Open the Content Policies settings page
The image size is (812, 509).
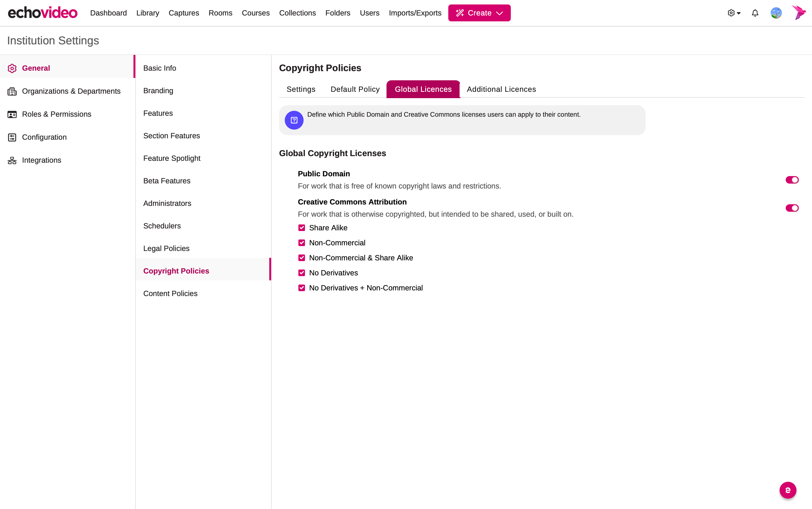point(203,293)
